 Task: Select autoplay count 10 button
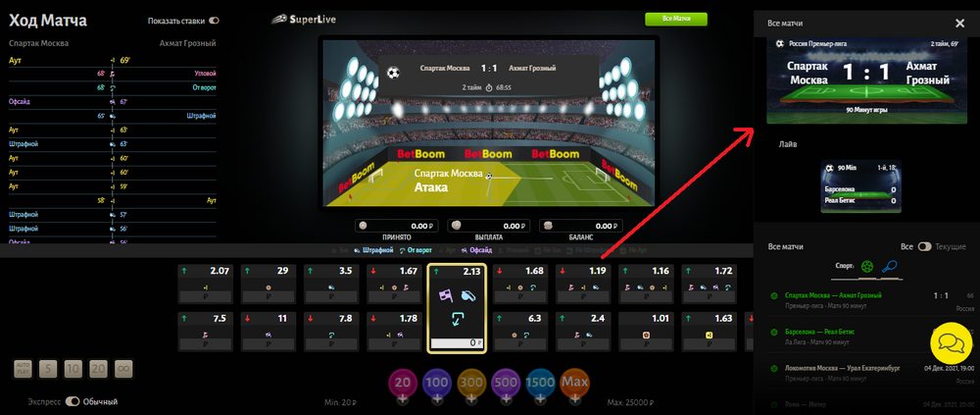tap(73, 369)
